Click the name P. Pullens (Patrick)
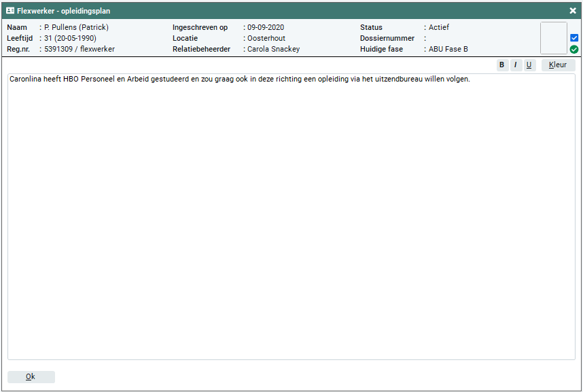 (76, 27)
